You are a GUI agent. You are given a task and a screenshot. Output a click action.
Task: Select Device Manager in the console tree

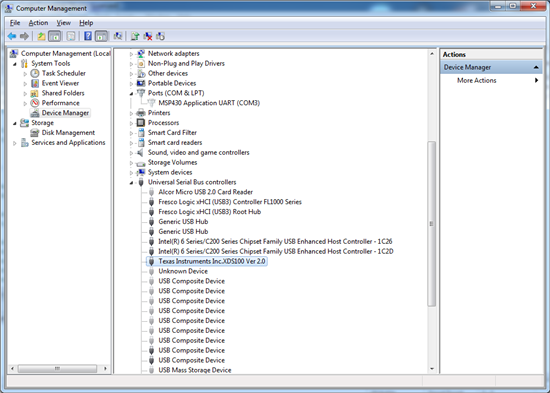(65, 113)
